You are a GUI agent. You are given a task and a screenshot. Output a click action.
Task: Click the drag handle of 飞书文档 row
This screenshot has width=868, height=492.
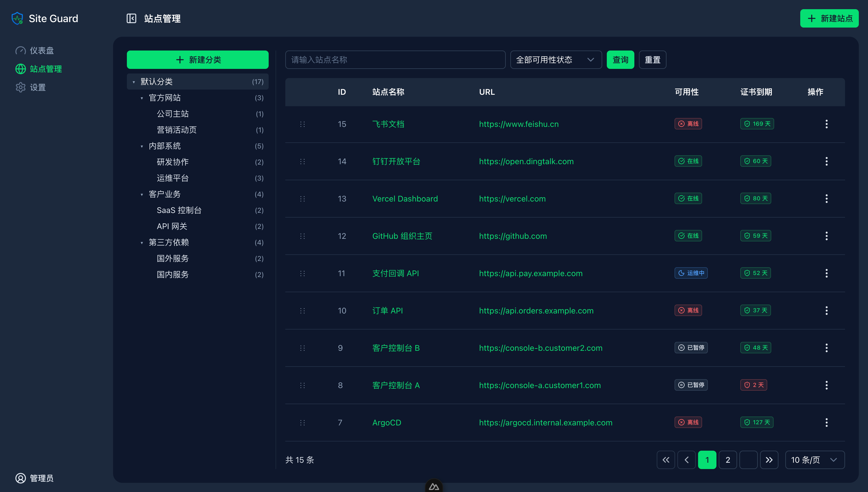(303, 124)
